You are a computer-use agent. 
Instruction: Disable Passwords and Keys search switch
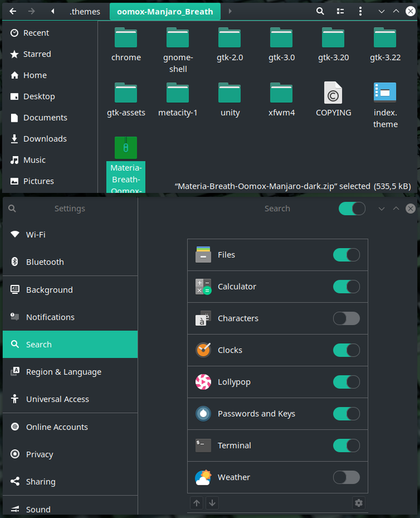click(346, 414)
